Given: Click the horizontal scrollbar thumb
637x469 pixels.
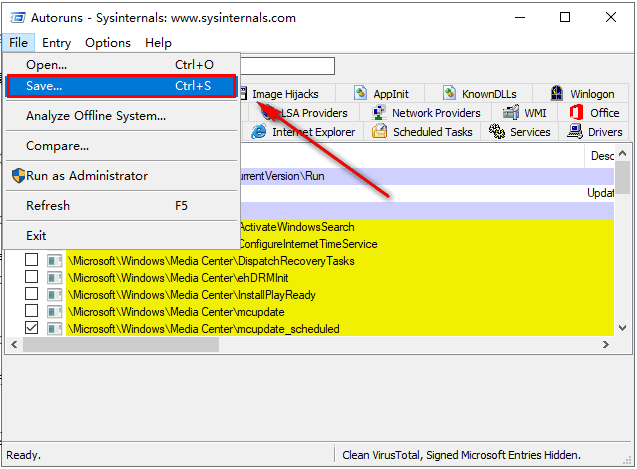Looking at the screenshot, I should 121,345.
